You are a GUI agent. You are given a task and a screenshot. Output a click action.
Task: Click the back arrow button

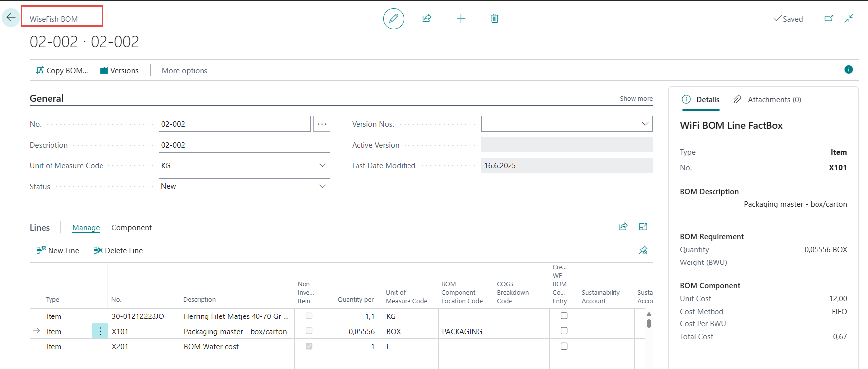pos(11,18)
